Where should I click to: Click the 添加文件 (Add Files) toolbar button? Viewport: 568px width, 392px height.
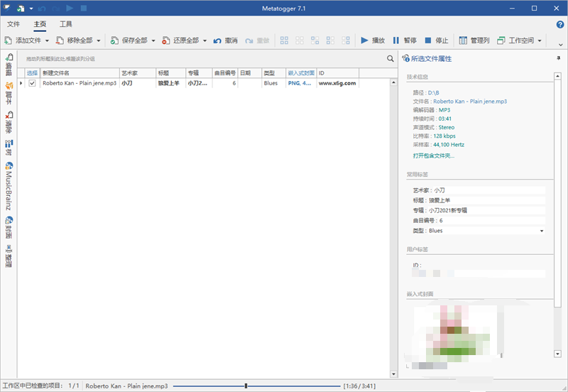[x=26, y=40]
